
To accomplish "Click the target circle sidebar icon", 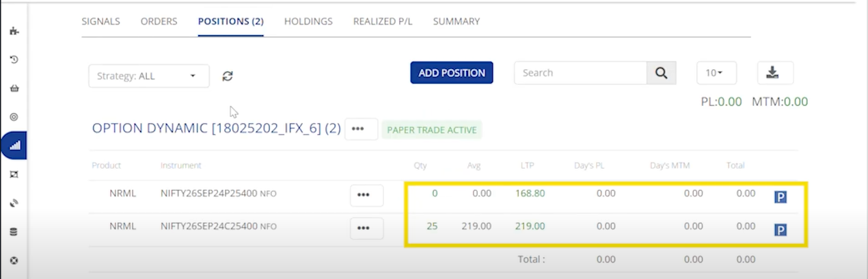I will (14, 117).
